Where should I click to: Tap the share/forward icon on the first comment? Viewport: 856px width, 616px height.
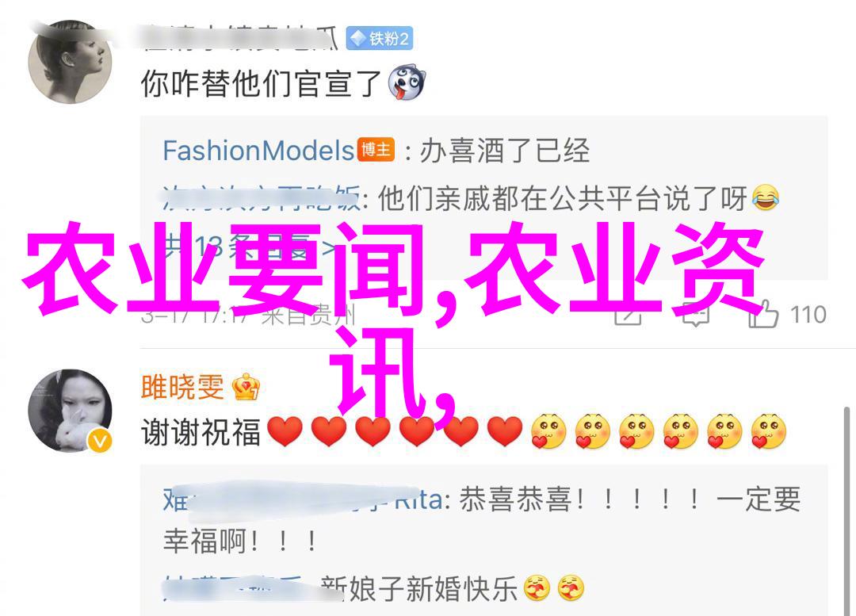pyautogui.click(x=628, y=315)
